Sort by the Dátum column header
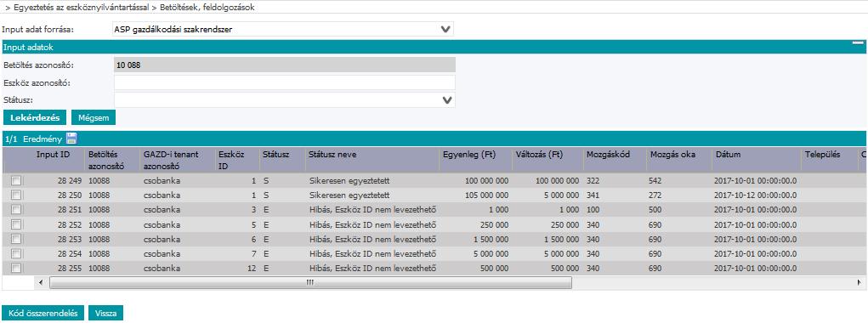Screen dimensions: 868x323 728,155
